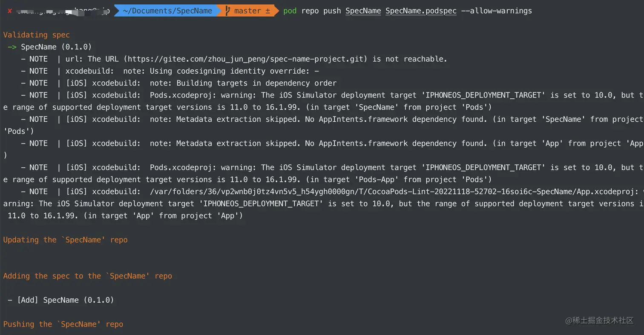Click the 'Building targets in dependency order' note
Viewport: 644px width, 335px height.
click(256, 83)
